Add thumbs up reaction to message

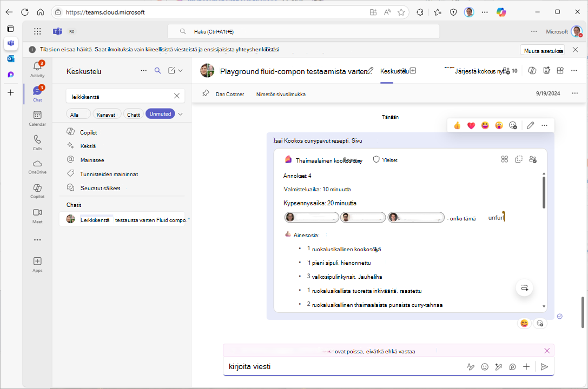point(457,125)
